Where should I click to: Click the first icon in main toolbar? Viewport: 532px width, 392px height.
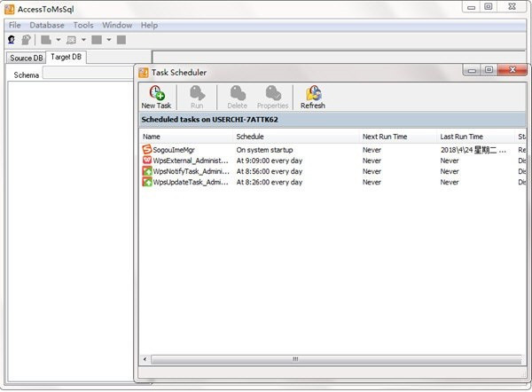pos(12,40)
